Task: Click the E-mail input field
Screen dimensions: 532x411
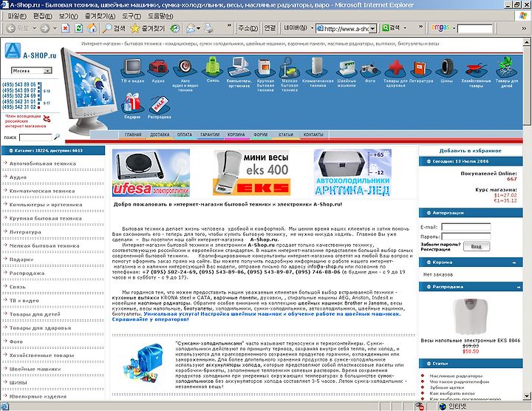Action: [465, 227]
